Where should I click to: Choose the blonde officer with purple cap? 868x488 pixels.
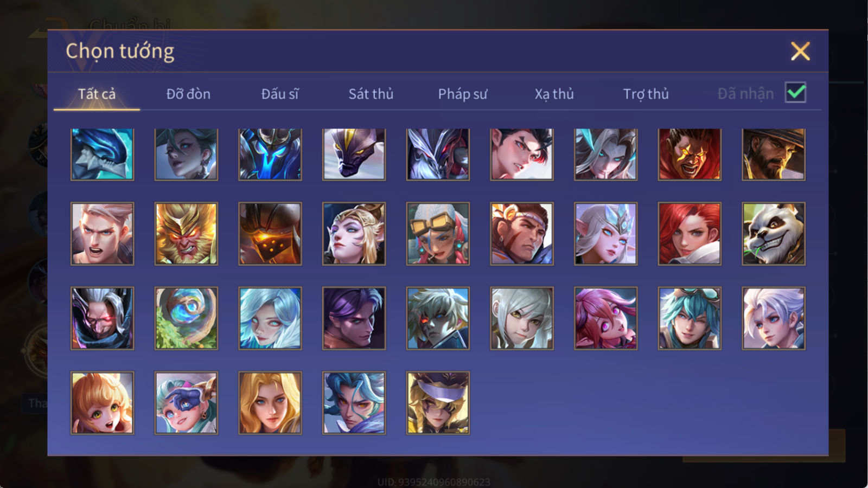[x=438, y=403]
